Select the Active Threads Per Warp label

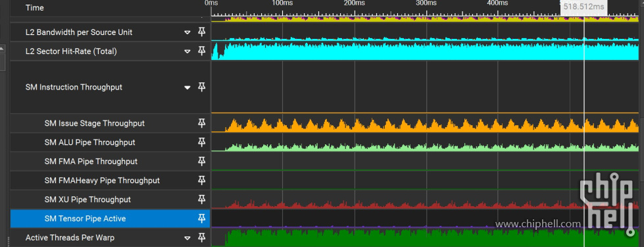pos(70,238)
